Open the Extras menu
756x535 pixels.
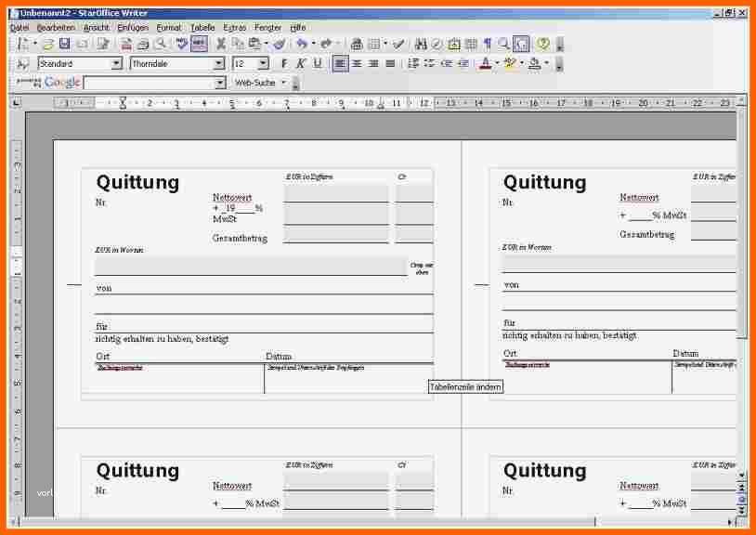[235, 28]
